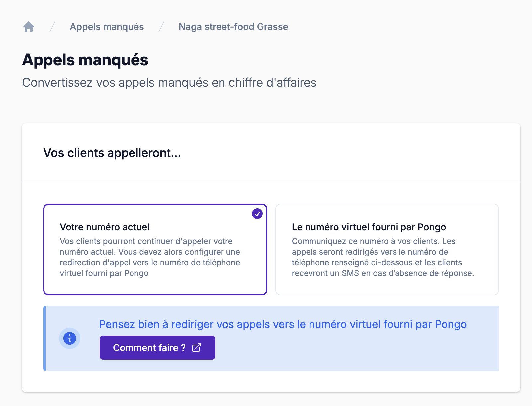Click the blue left accent bar of banner
This screenshot has width=532, height=406.
[44, 338]
